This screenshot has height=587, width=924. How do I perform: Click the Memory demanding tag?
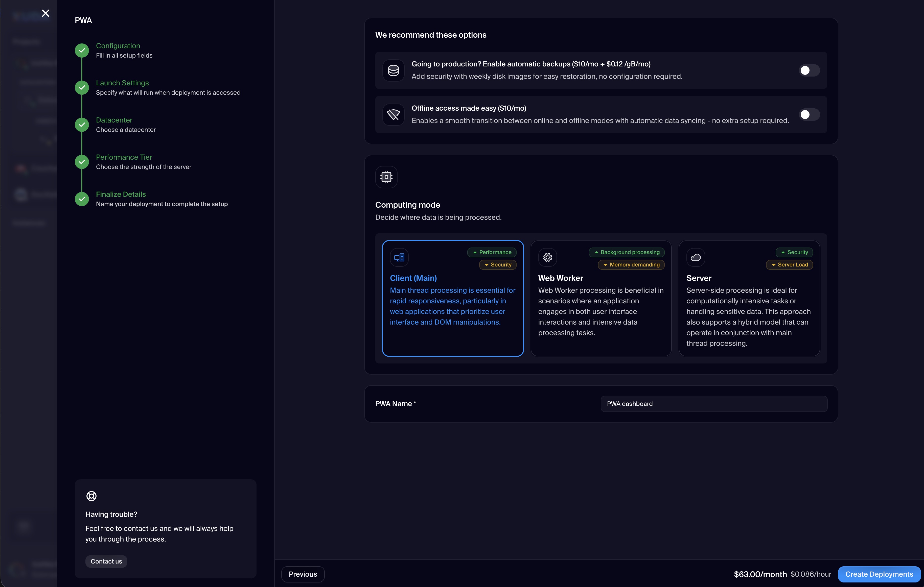(631, 264)
